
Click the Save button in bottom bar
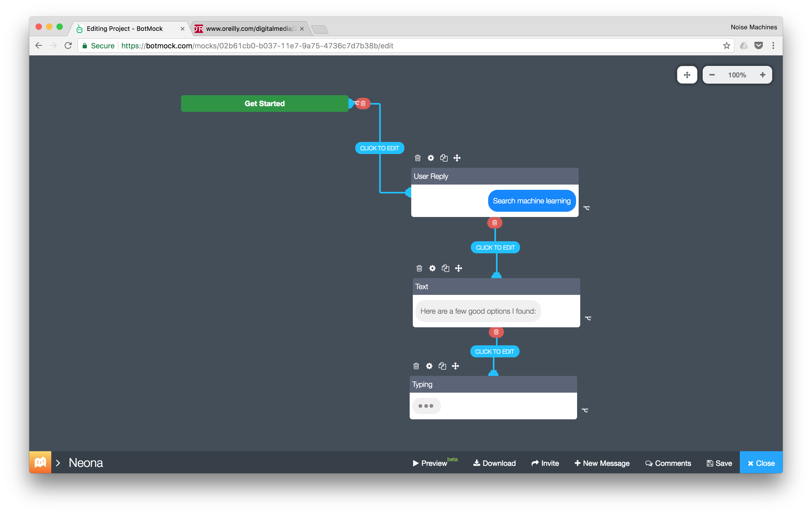(719, 463)
